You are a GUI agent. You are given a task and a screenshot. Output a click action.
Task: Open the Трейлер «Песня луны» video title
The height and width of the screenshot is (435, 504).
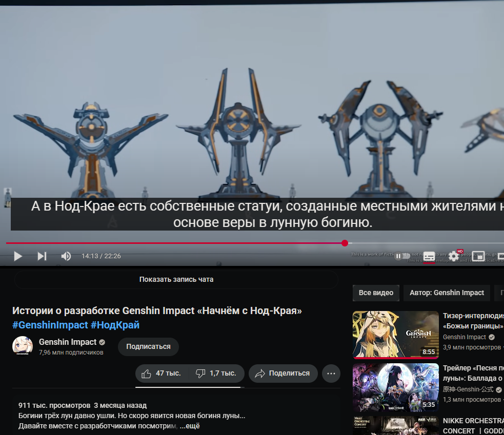click(473, 373)
